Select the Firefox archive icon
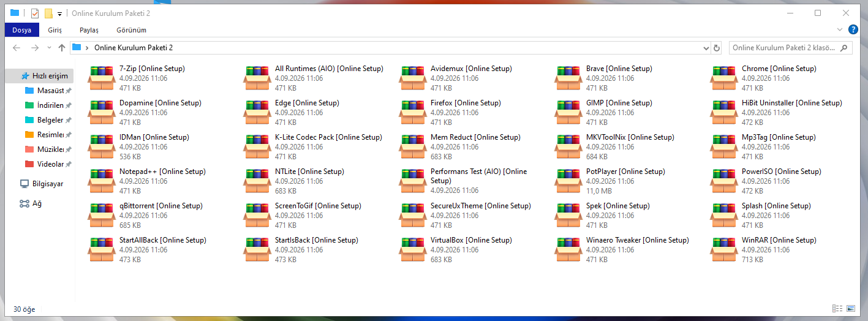868x321 pixels. click(413, 113)
